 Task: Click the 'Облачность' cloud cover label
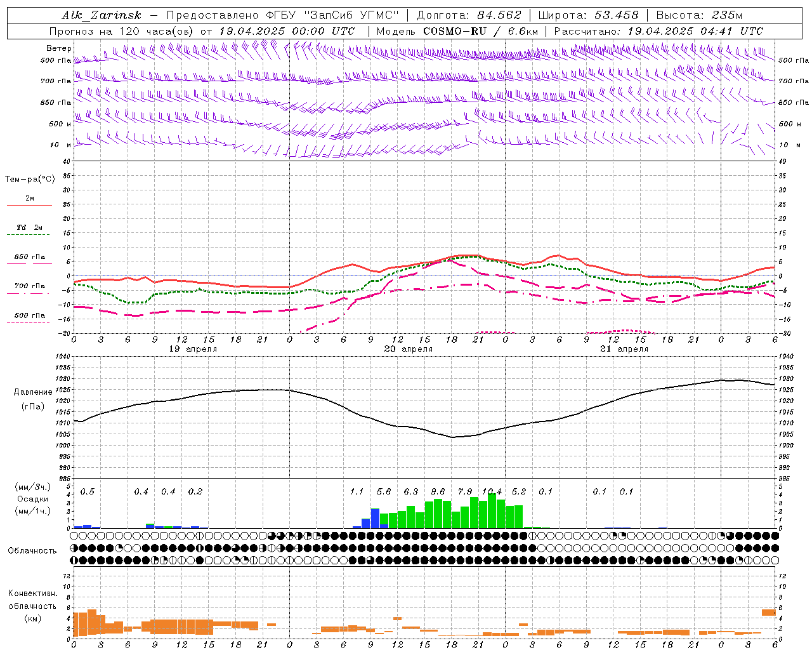(x=32, y=551)
